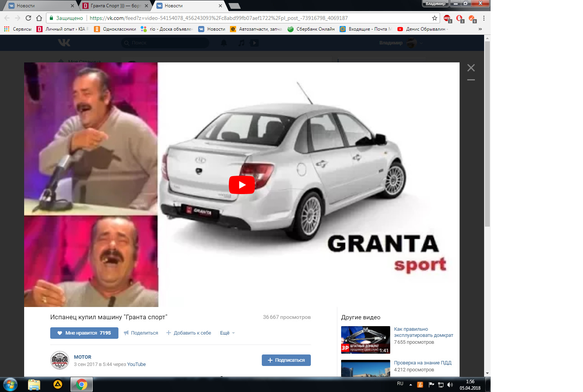This screenshot has width=583, height=392.
Task: Open the ПДД video thumbnail
Action: pos(366,368)
